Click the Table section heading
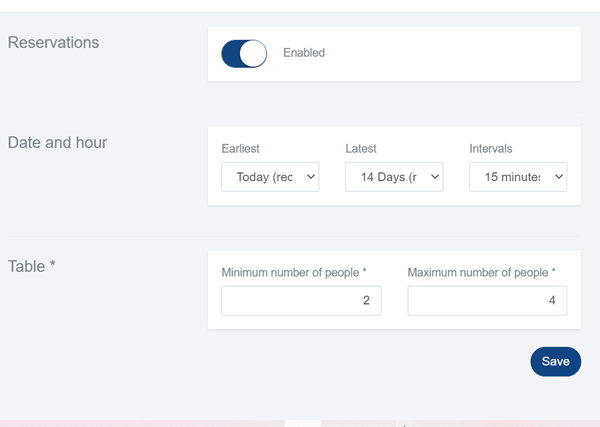This screenshot has width=600, height=427. [31, 266]
